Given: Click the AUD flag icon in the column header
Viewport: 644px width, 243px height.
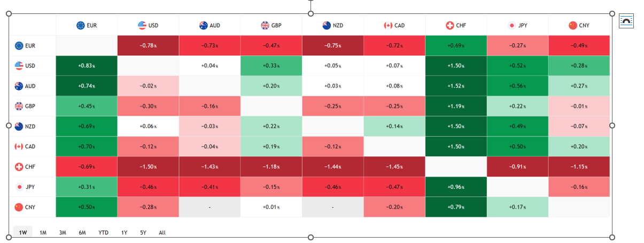Looking at the screenshot, I should click(203, 25).
